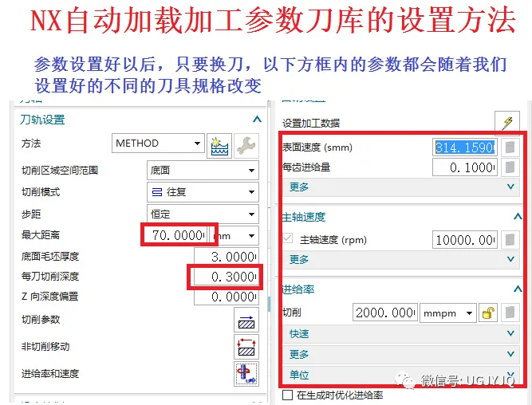
Task: Click the calculator icon beside surface speed 表面速度
Action: coord(510,147)
